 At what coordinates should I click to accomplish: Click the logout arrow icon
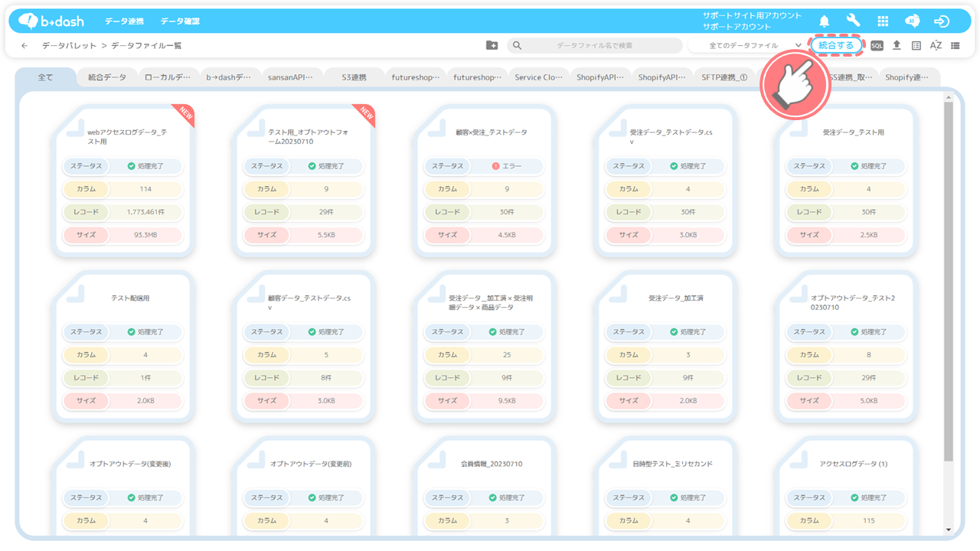pyautogui.click(x=942, y=21)
